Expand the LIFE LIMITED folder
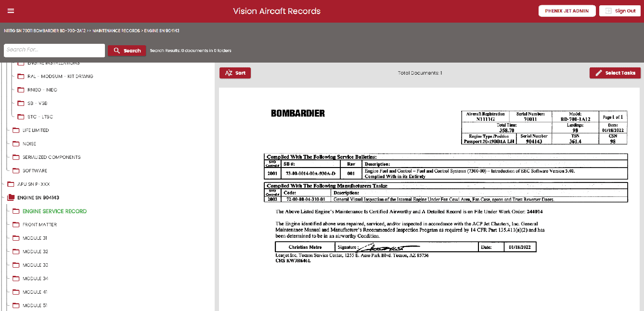The image size is (644, 311). coord(36,130)
